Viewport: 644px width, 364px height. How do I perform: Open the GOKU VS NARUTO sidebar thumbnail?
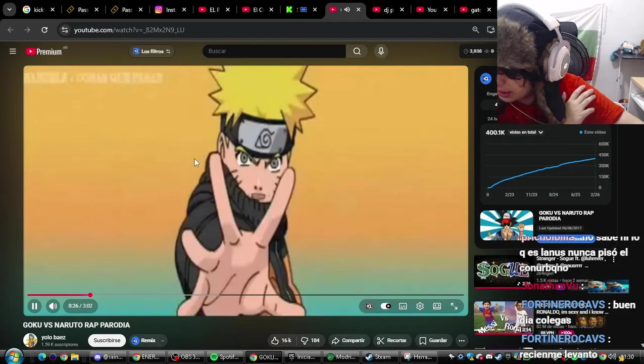pos(506,225)
